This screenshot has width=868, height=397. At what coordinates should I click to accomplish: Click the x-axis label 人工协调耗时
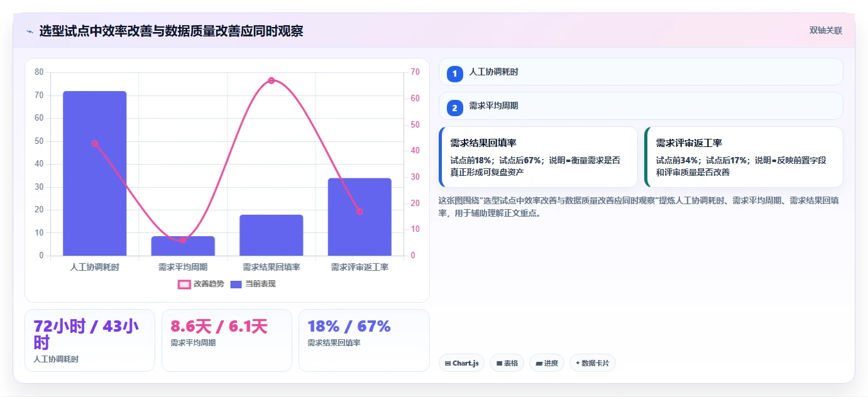95,267
